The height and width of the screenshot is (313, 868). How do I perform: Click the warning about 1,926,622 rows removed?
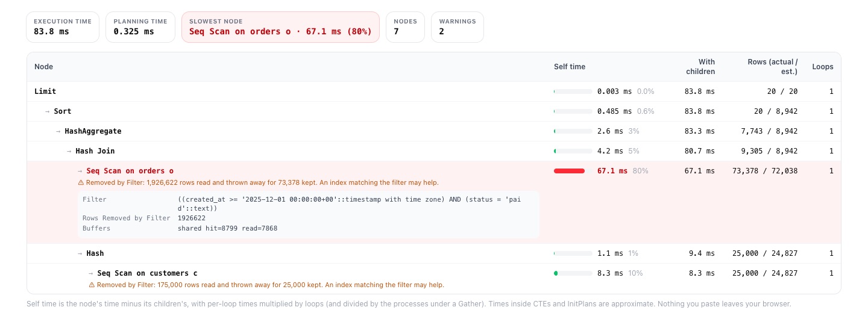[258, 182]
